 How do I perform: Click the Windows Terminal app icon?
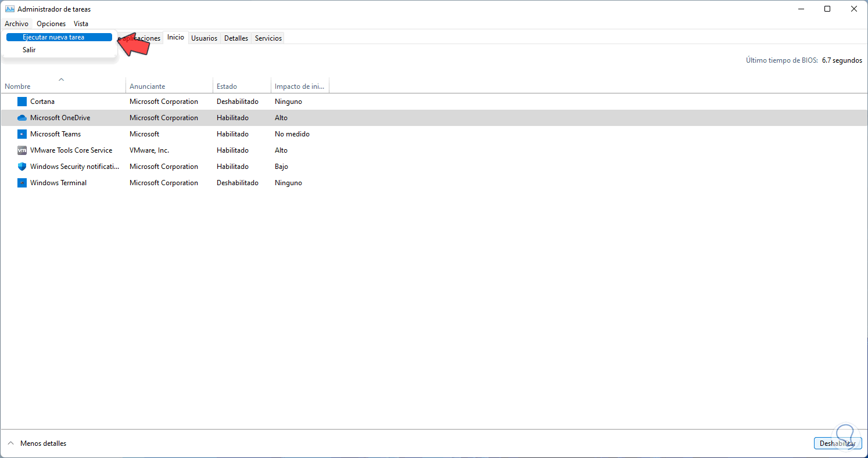[22, 183]
